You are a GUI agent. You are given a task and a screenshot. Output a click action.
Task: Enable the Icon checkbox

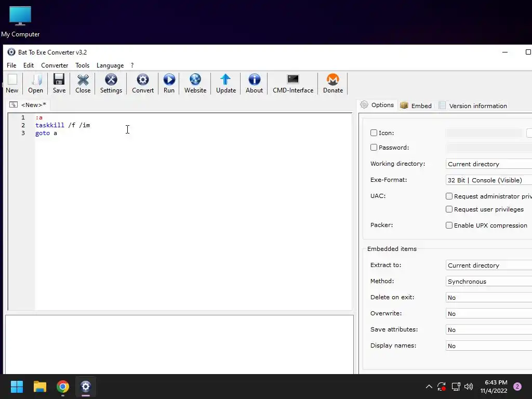374,133
